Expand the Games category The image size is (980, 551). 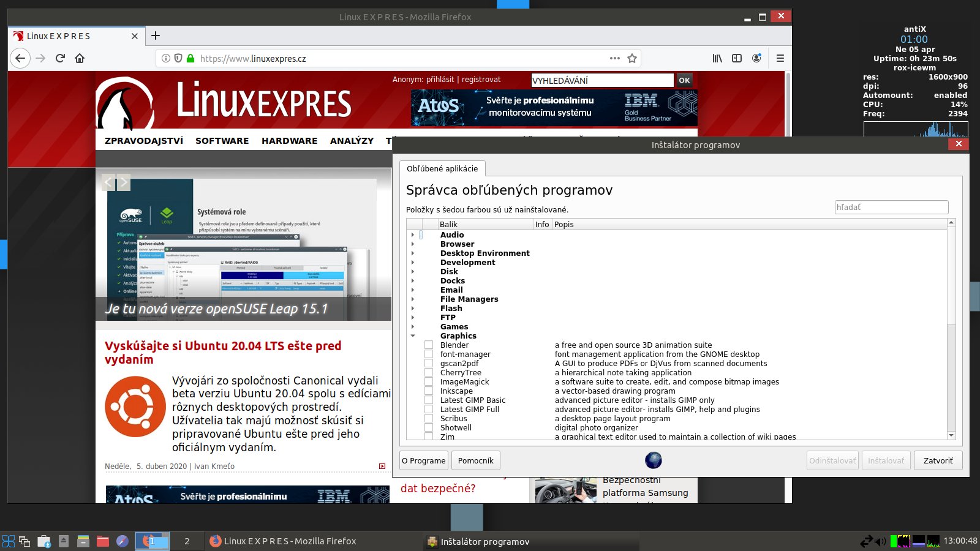(412, 327)
